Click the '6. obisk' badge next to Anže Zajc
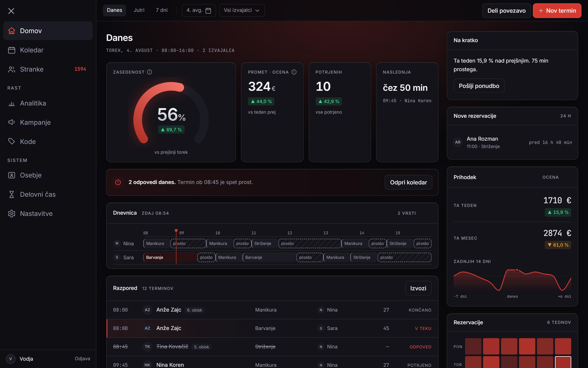588x368 pixels. [x=194, y=310]
